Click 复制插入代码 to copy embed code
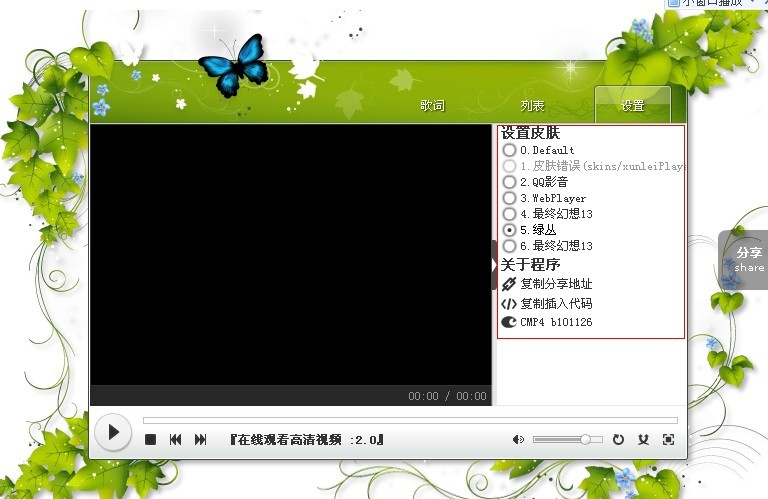Screen dimensions: 768x499 pos(556,304)
